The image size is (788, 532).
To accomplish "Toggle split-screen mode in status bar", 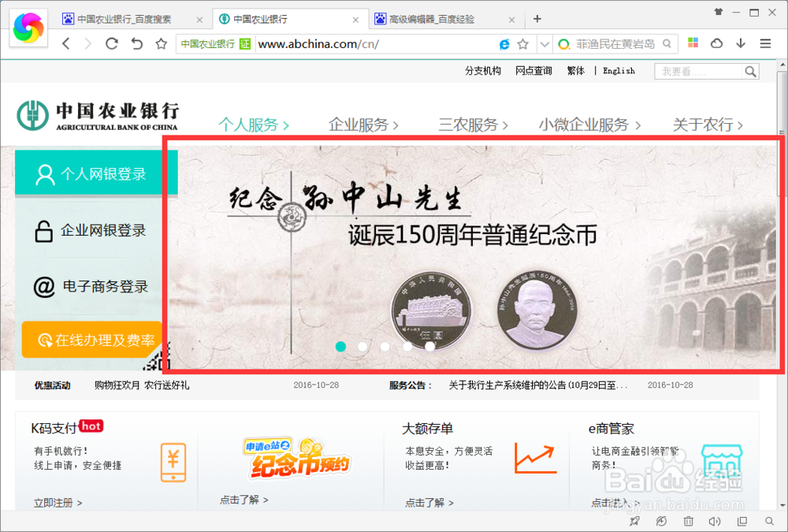I will click(742, 521).
